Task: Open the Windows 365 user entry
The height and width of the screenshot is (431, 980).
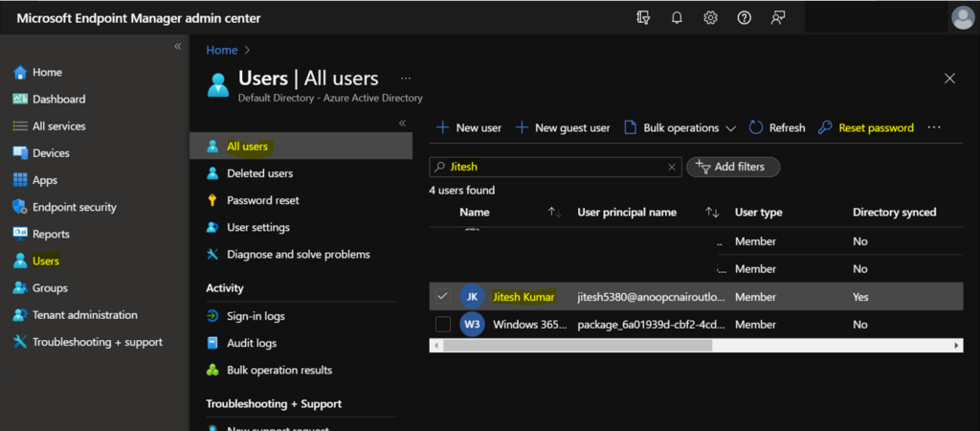Action: (530, 325)
